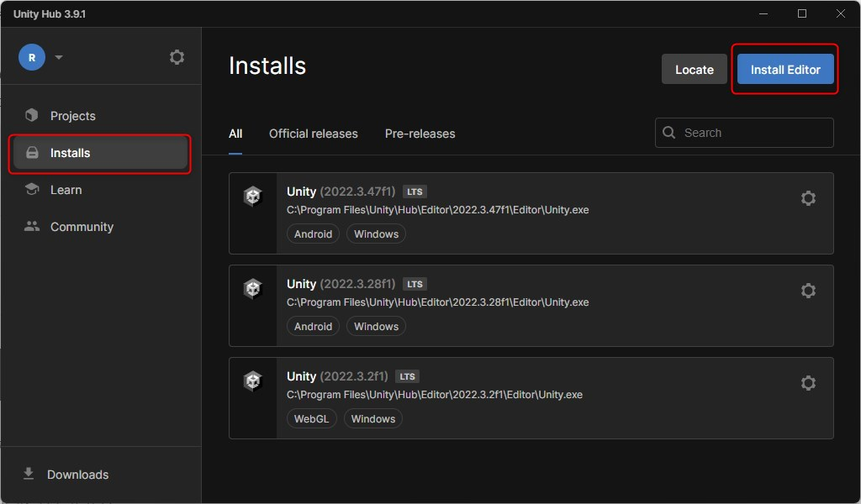Click the account avatar labeled R
861x504 pixels.
32,57
